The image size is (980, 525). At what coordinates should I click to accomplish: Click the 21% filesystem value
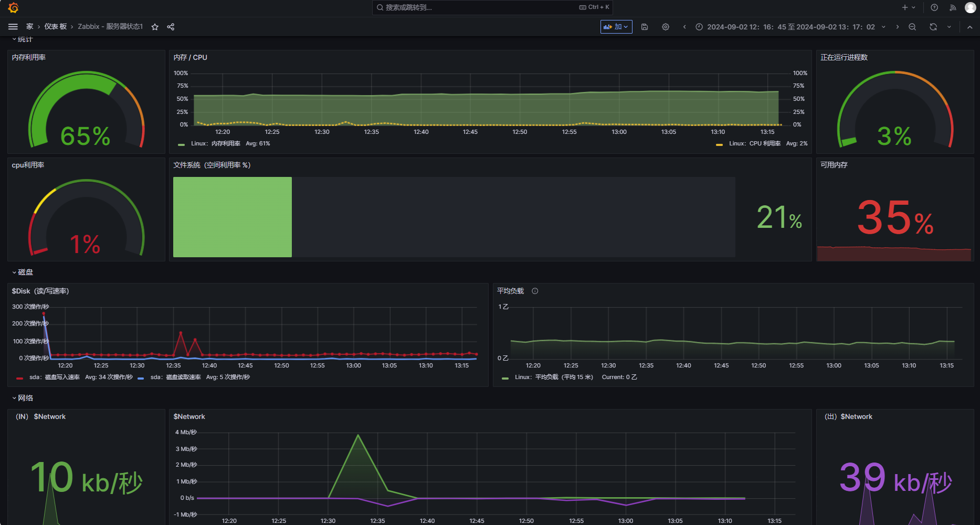coord(779,217)
